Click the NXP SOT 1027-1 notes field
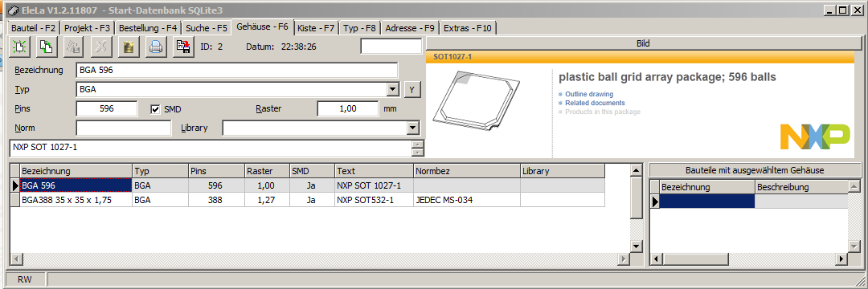 [211, 148]
